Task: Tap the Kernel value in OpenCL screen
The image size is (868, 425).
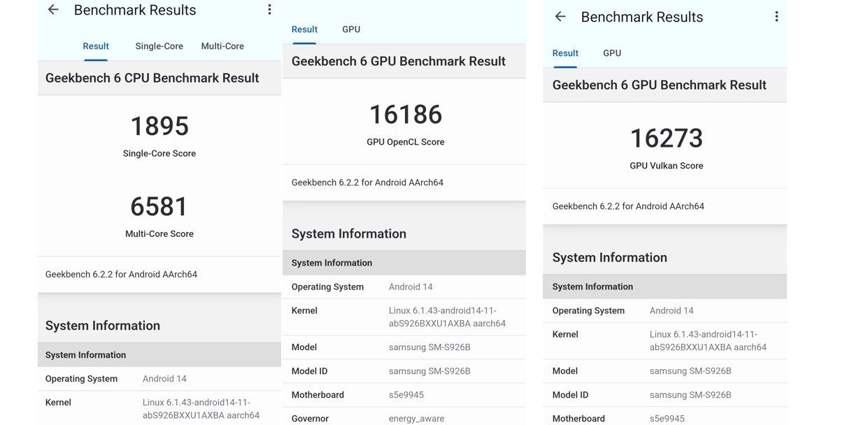Action: pyautogui.click(x=447, y=317)
